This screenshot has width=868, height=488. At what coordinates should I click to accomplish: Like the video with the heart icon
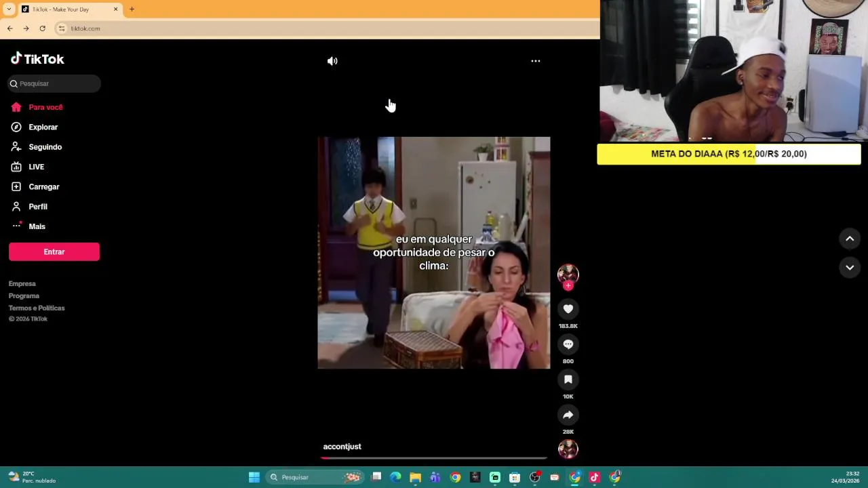568,309
